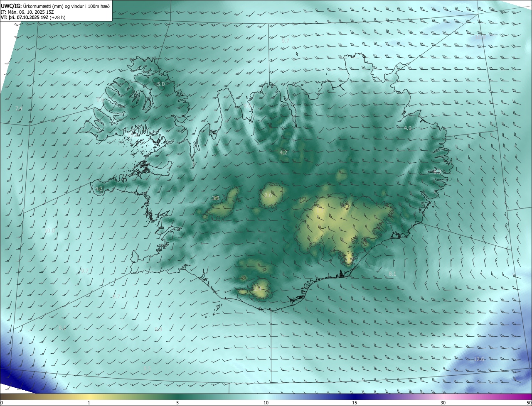532x406 pixels.
Task: Click the 4.3 value on the Snæfellsnes peninsula
Action: (x=99, y=188)
